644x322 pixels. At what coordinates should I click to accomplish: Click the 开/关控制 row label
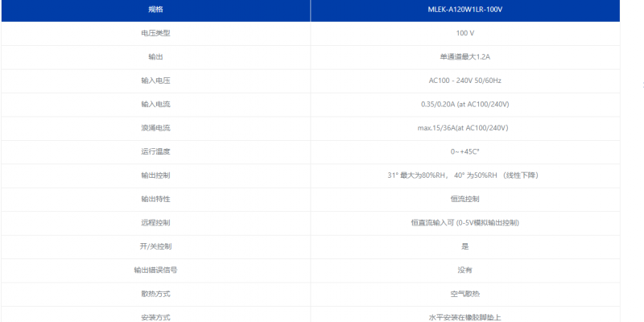coord(155,247)
